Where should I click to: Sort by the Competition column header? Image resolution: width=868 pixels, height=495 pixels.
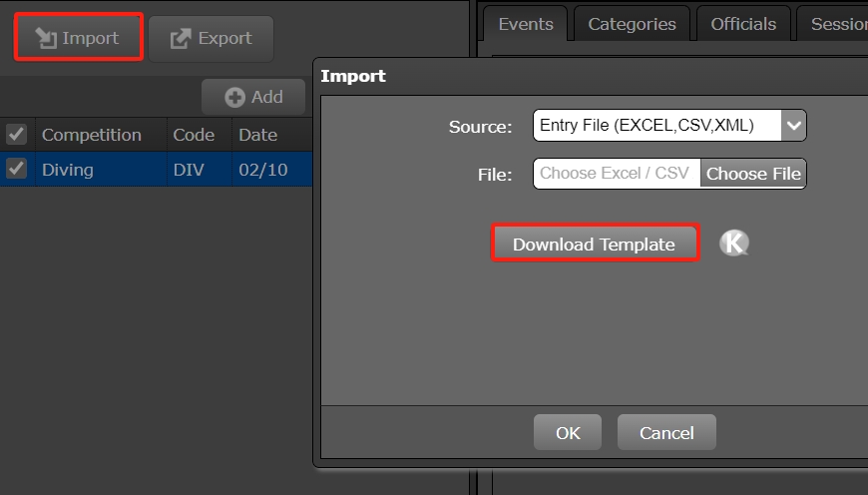[91, 135]
